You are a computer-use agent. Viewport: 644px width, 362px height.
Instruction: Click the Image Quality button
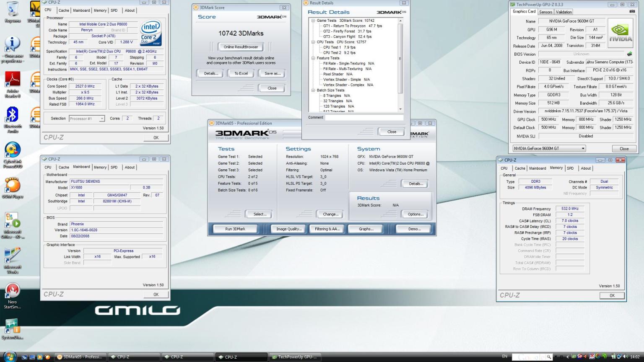pos(289,229)
